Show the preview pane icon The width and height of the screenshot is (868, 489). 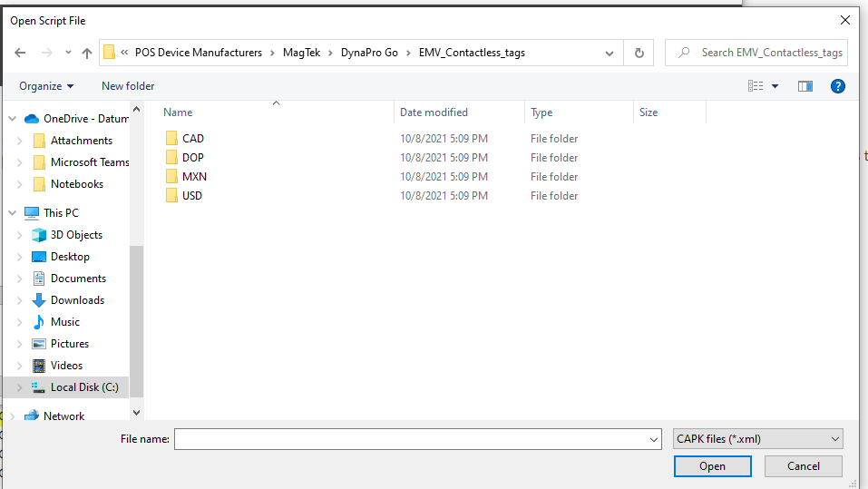[805, 86]
